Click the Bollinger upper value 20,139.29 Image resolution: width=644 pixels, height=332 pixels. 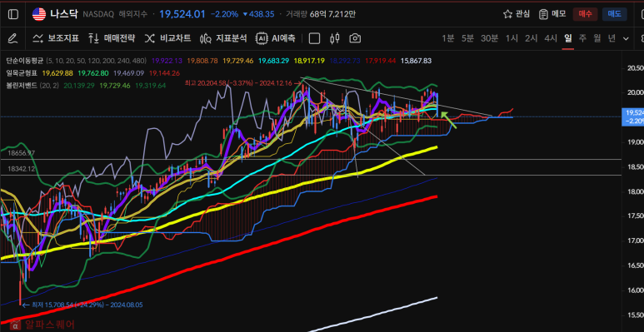(x=80, y=86)
